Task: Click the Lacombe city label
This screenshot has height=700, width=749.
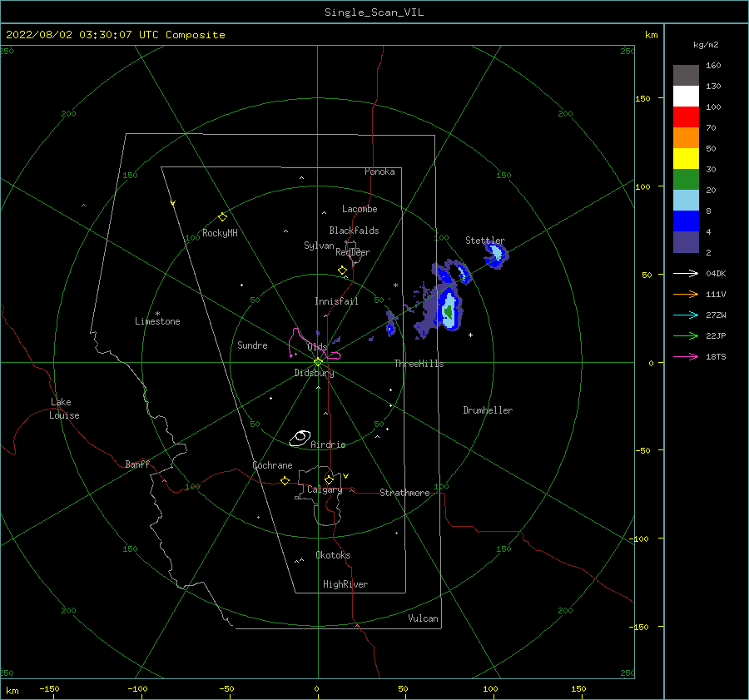Action: click(x=360, y=209)
